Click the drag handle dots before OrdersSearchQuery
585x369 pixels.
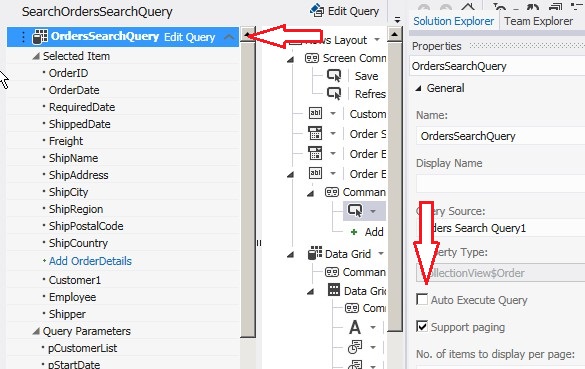pyautogui.click(x=23, y=37)
